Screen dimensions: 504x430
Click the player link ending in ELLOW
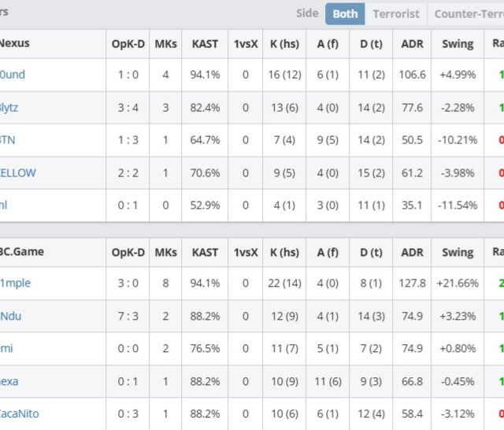18,172
